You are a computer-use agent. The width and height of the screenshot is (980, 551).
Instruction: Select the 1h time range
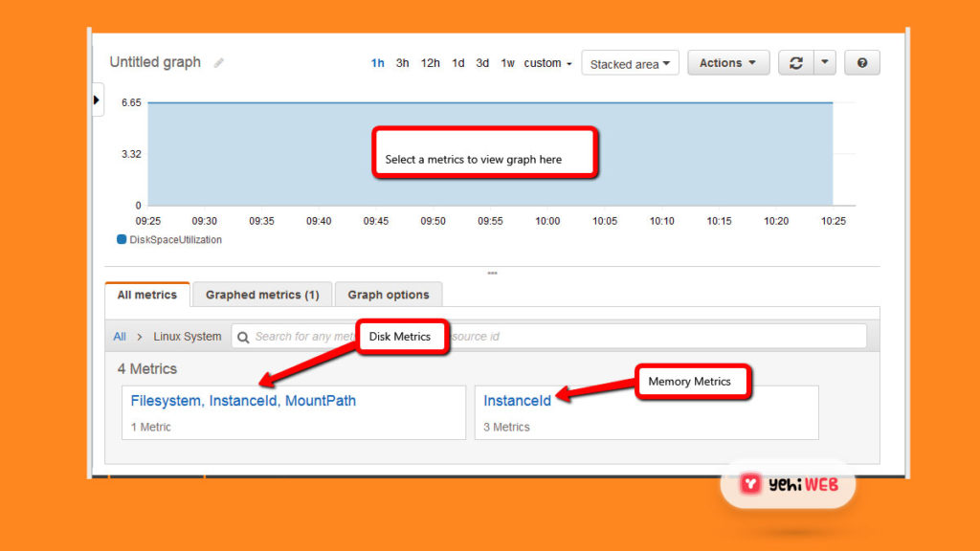[x=378, y=63]
